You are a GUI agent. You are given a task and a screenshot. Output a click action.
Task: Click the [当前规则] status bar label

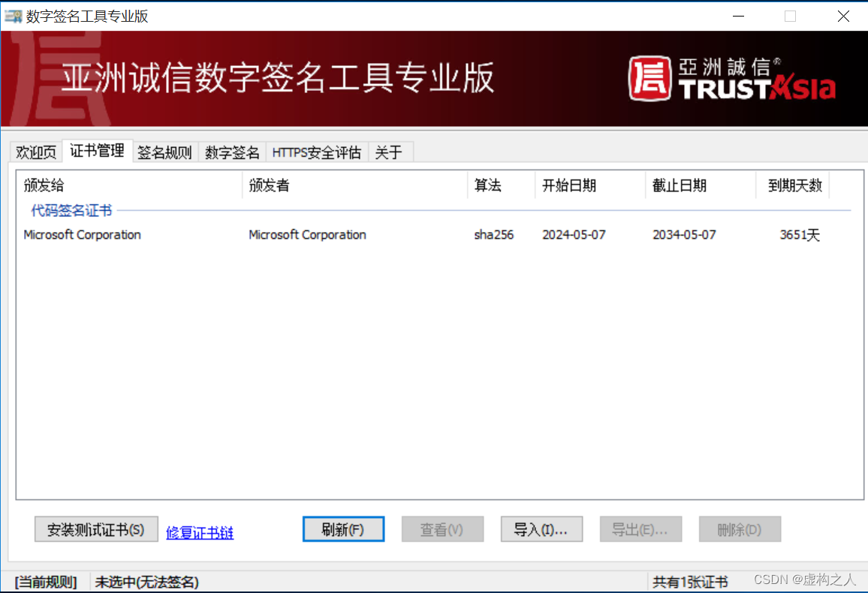click(x=46, y=582)
